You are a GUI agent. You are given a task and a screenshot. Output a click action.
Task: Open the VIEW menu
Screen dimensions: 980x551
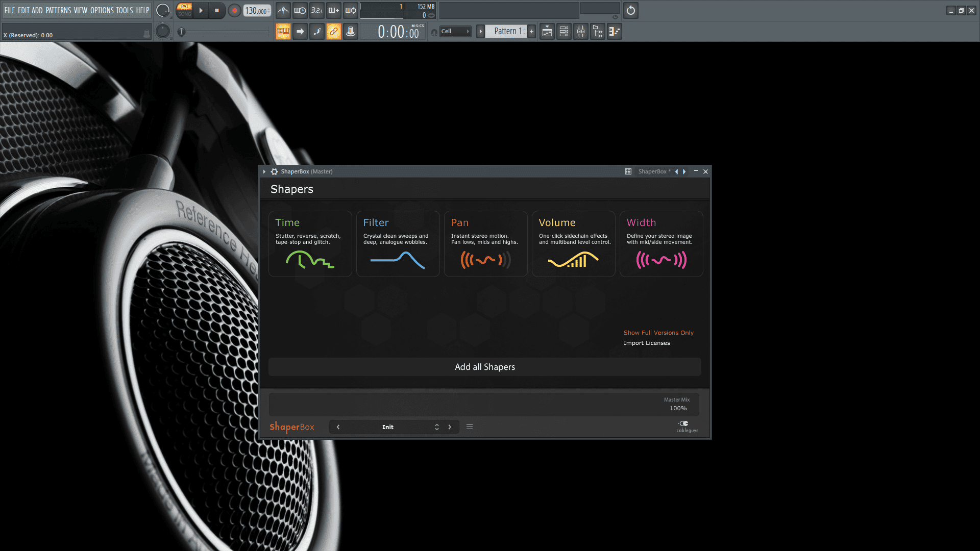tap(81, 10)
